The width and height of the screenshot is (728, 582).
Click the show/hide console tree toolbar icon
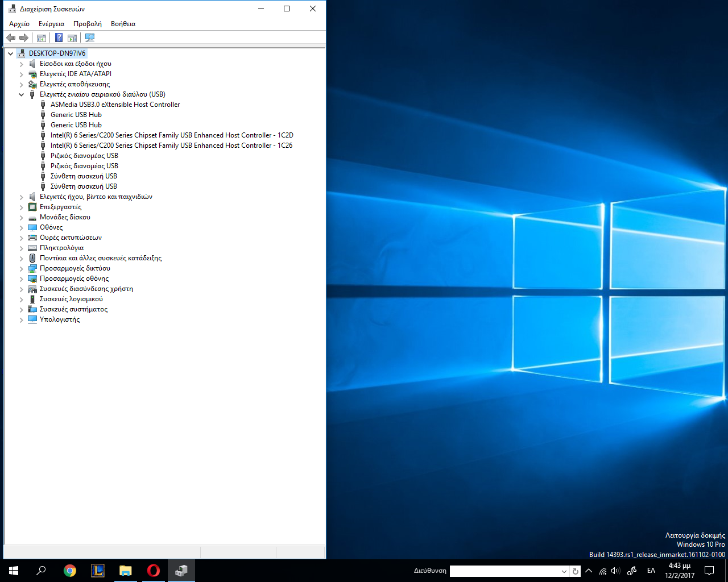click(x=42, y=38)
